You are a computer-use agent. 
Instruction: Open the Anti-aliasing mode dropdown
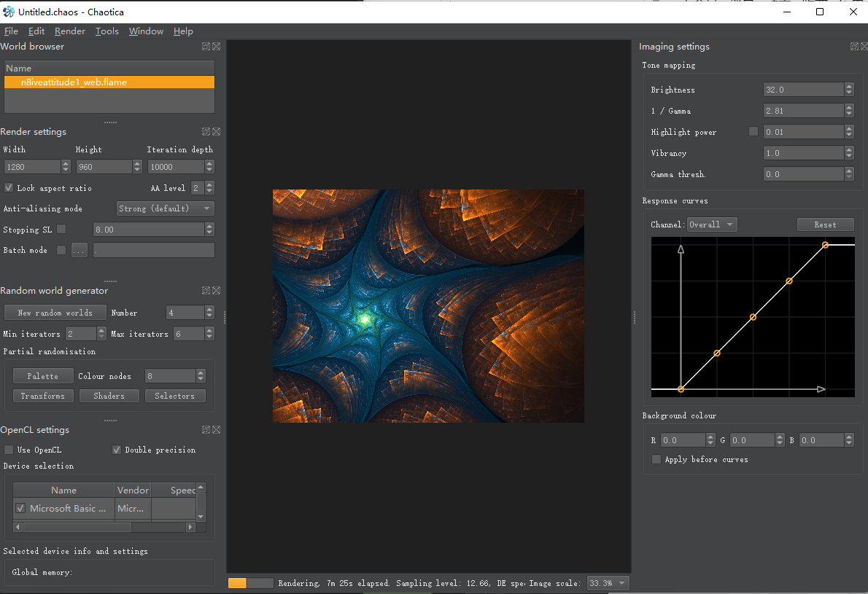coord(166,208)
